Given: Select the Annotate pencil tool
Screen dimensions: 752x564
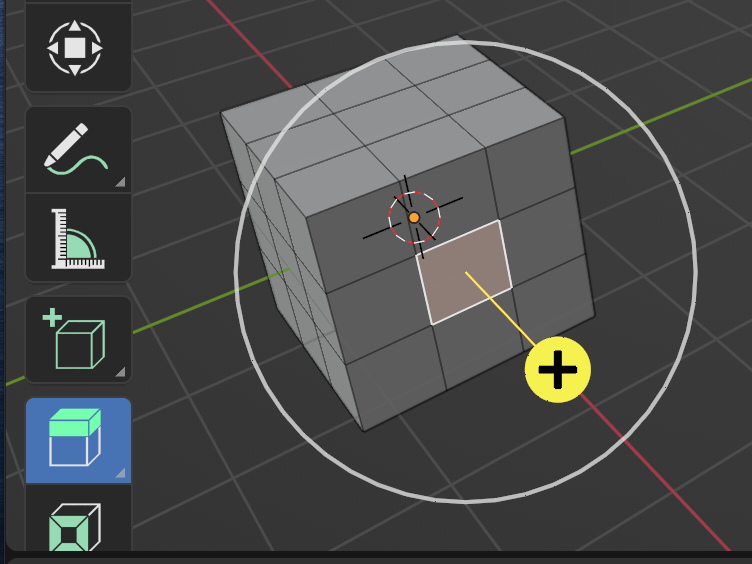Looking at the screenshot, I should pos(78,150).
